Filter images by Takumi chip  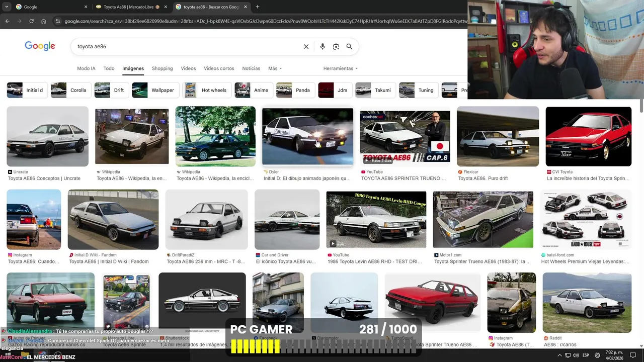point(375,90)
